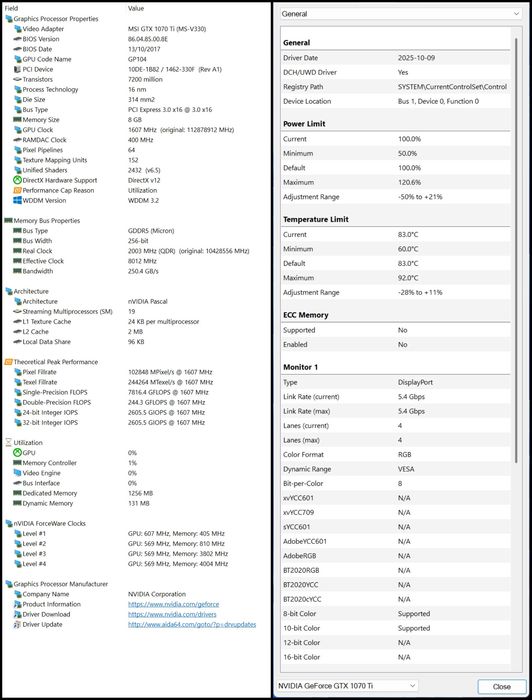The width and height of the screenshot is (532, 700).
Task: Click the Bus Width memory icon
Action: click(17, 241)
